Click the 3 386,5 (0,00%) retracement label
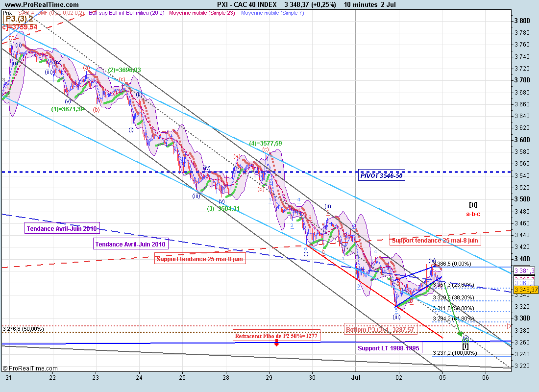The height and width of the screenshot is (392, 539). [452, 264]
